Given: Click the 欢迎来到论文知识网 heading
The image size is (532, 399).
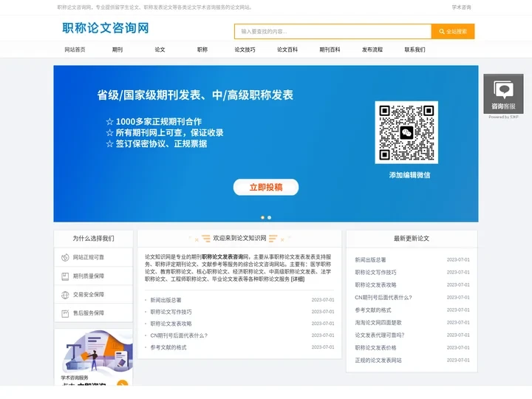Looking at the screenshot, I should point(239,238).
